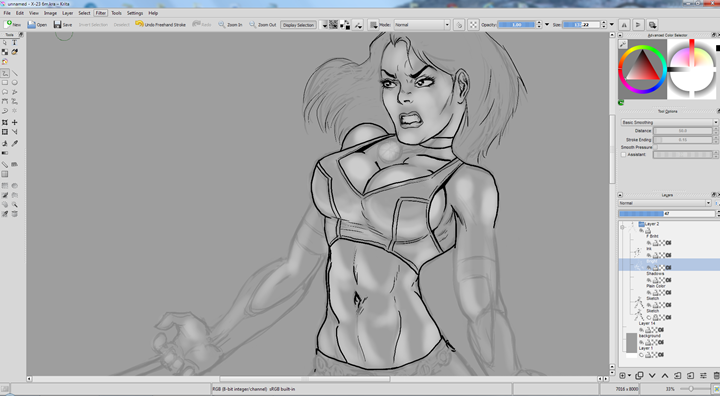Open the brush presets dropdown
This screenshot has height=396, width=720.
[374, 25]
